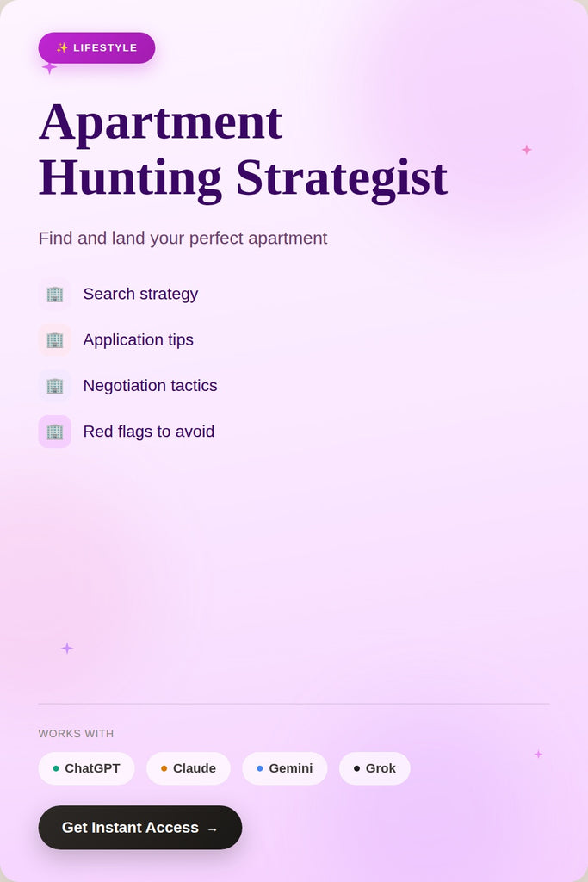
Task: Click building icon beside Search strategy
Action: coord(54,294)
